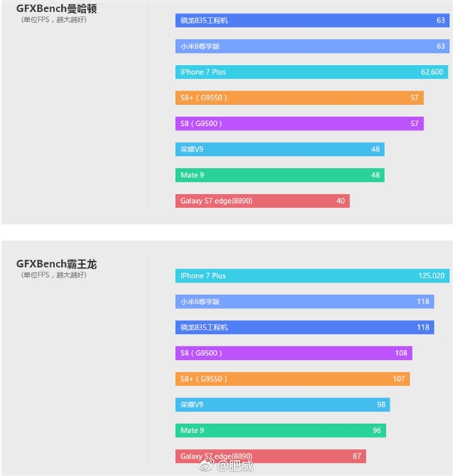
Task: Click the Weibo logo watermark icon
Action: (209, 466)
